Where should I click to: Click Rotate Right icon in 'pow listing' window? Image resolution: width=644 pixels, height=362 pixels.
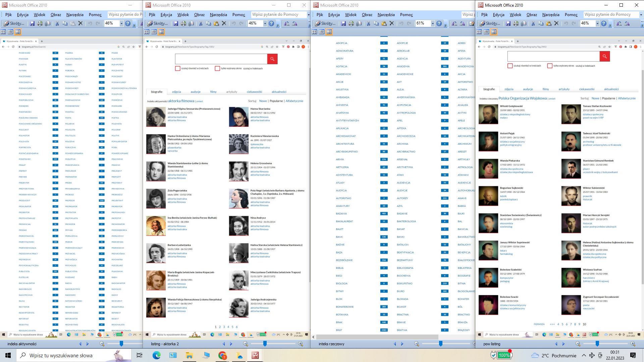pyautogui.click(x=627, y=23)
